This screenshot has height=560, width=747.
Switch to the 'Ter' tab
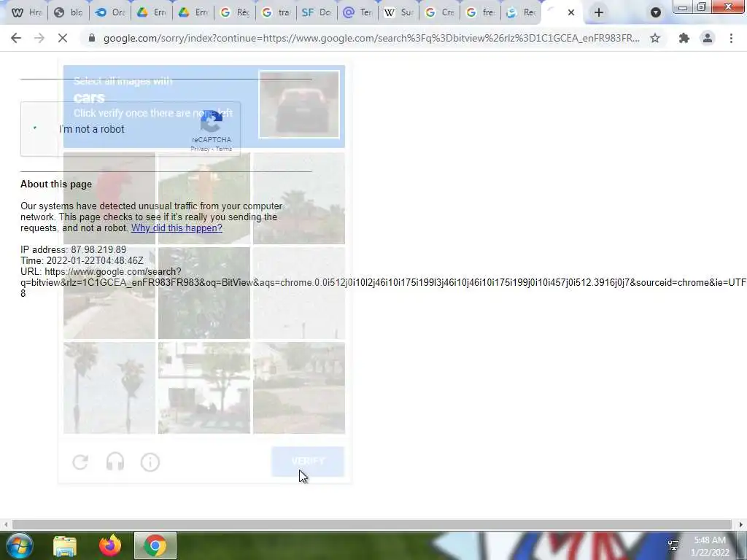357,12
